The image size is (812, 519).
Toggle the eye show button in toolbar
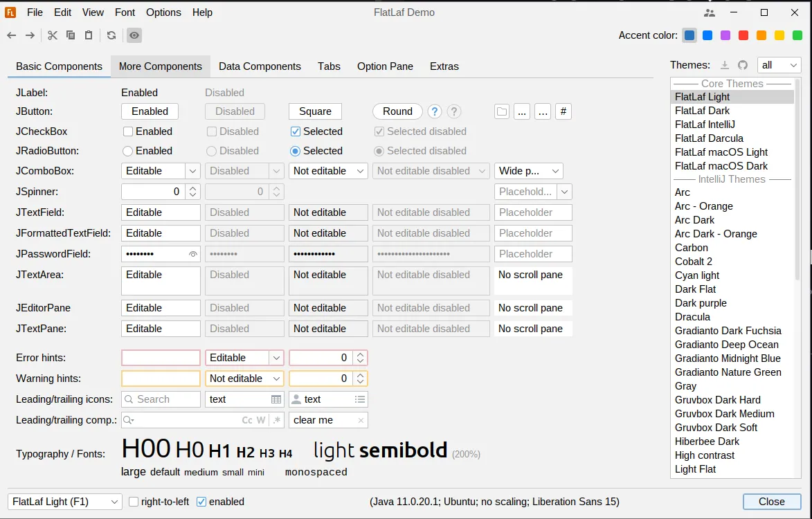point(134,35)
